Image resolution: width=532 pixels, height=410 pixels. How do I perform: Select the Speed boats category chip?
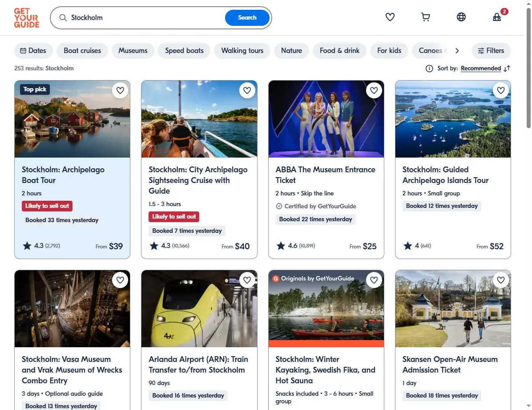pos(184,51)
